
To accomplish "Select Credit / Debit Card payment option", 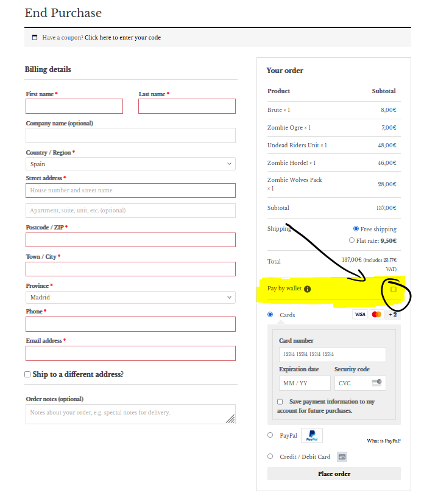I will click(270, 457).
